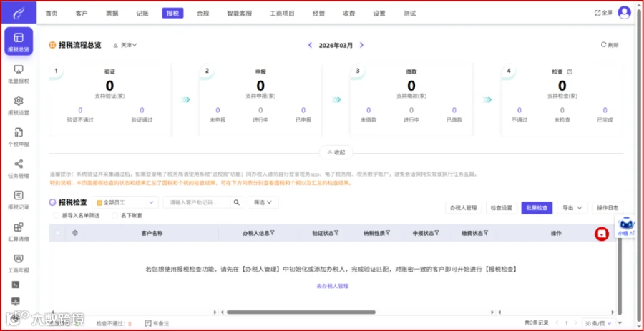
Task: Click the column settings gear in table header
Action: 74,233
